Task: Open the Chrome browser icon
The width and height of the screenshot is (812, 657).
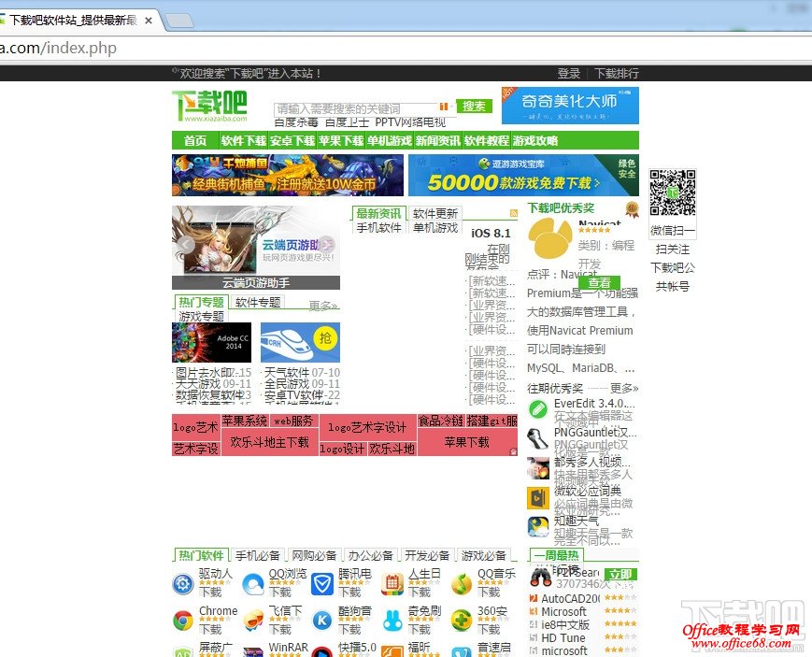Action: click(183, 621)
